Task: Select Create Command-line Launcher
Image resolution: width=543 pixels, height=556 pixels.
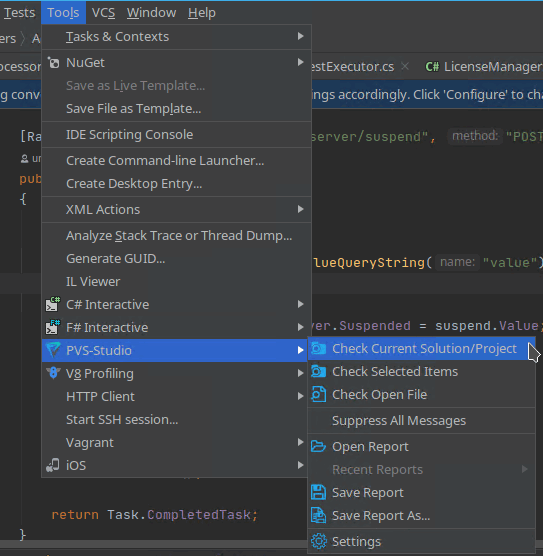Action: (176, 161)
